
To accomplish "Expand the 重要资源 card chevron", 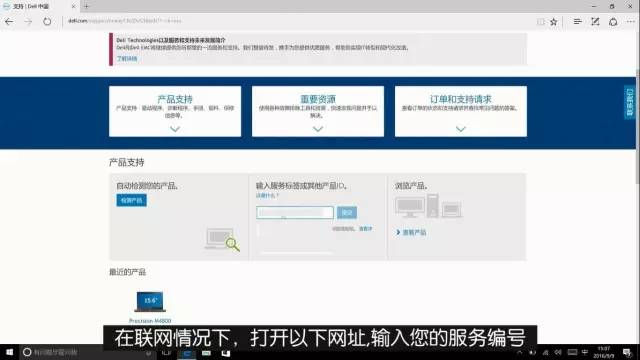I will [318, 129].
